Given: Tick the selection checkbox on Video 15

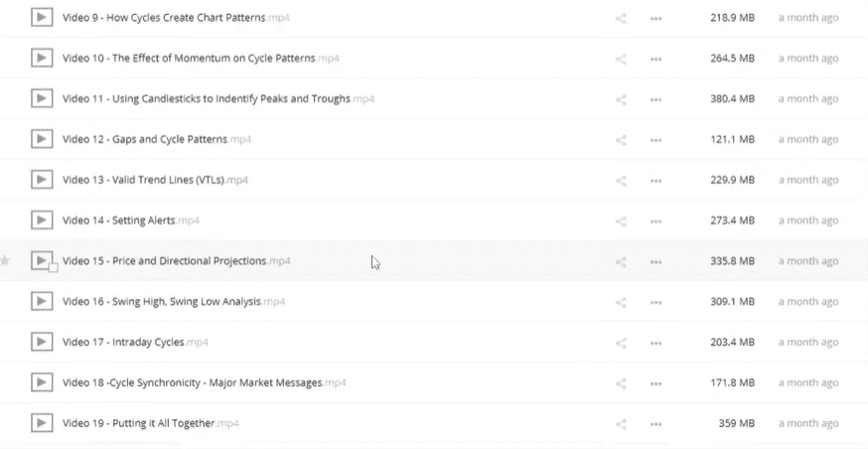Looking at the screenshot, I should [54, 268].
